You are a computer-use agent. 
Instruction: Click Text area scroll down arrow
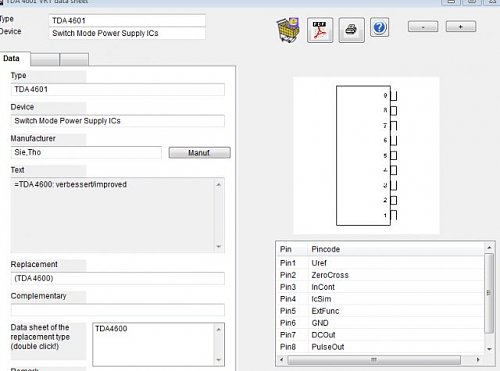tap(219, 246)
